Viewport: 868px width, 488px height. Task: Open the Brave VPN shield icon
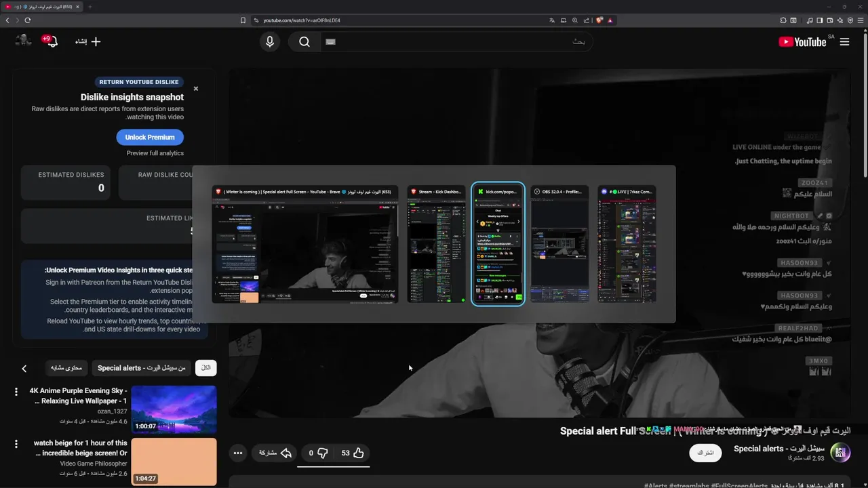(850, 20)
